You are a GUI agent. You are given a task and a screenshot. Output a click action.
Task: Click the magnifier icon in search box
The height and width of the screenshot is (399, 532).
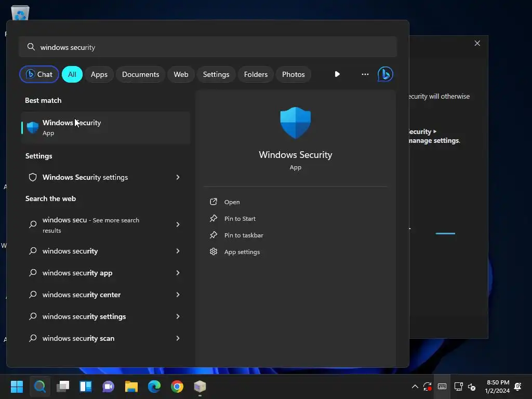(31, 47)
